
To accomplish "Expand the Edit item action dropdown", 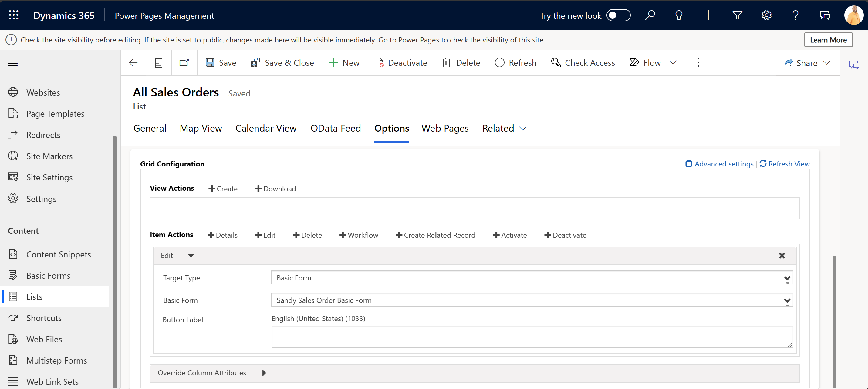I will click(x=191, y=255).
